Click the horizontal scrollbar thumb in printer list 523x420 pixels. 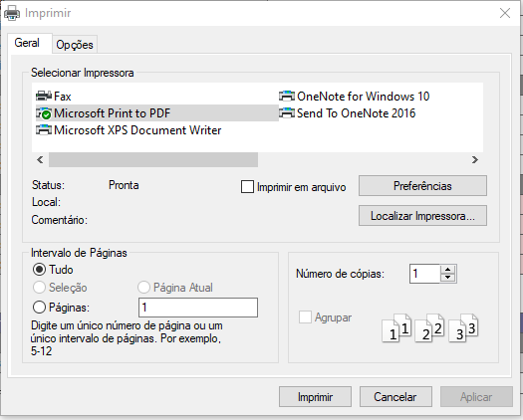pos(153,160)
